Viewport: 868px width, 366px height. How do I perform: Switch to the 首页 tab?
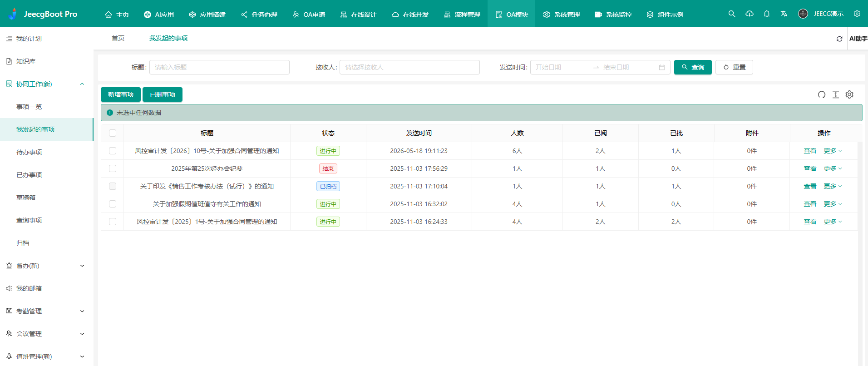coord(118,38)
